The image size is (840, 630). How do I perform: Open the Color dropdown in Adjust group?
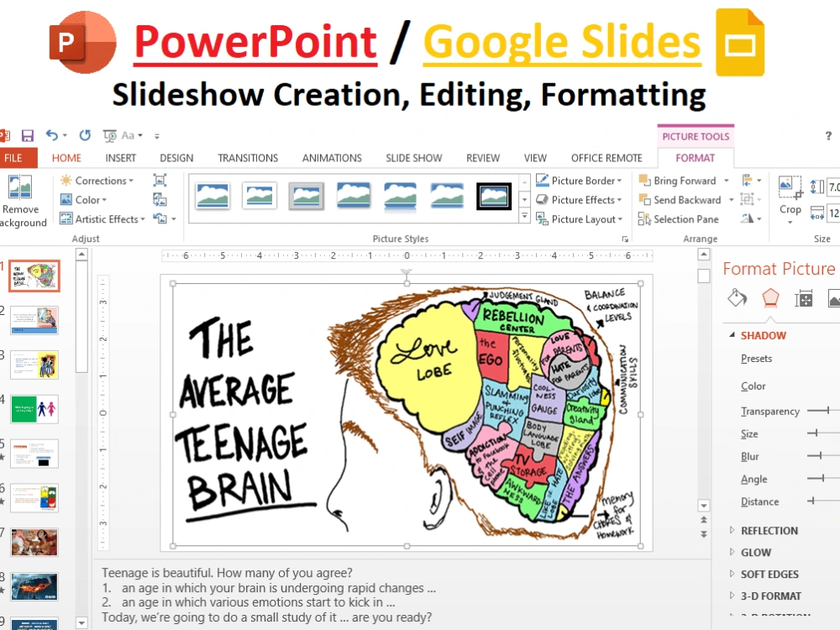[x=83, y=200]
